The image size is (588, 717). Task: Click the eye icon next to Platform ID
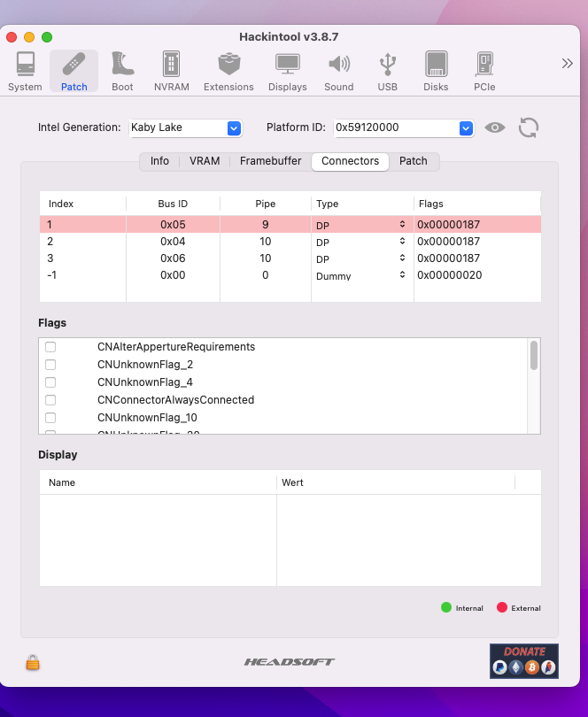[495, 127]
